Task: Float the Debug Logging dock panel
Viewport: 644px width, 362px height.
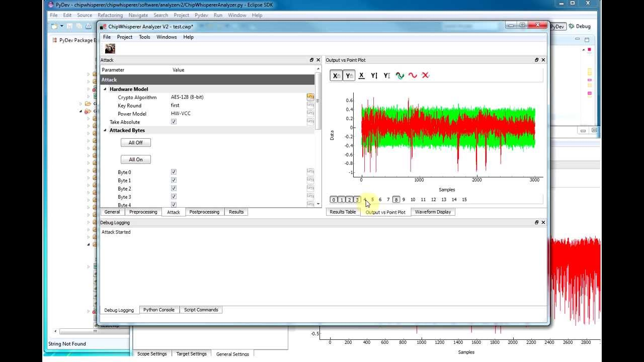Action: (x=536, y=222)
